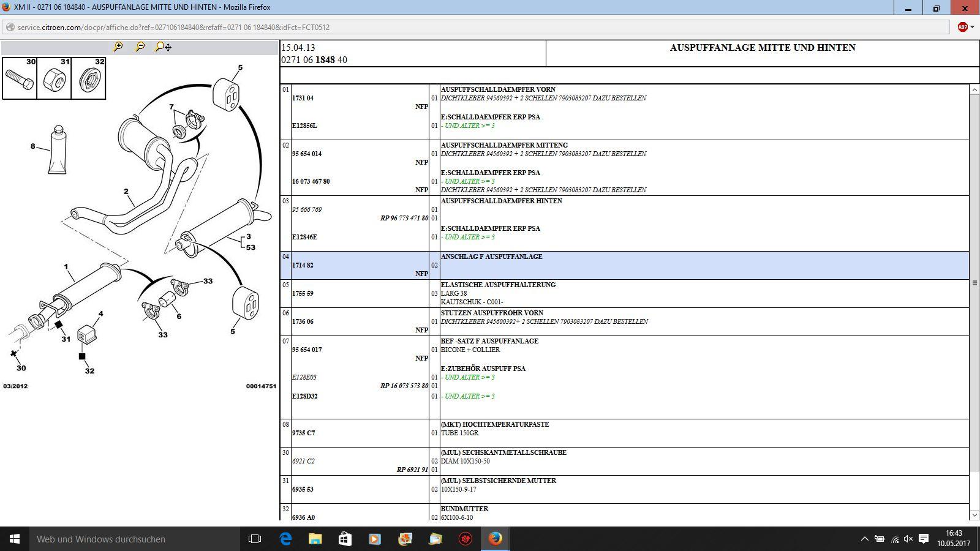Zoom out of the parts diagram
This screenshot has width=980, height=551.
click(140, 47)
